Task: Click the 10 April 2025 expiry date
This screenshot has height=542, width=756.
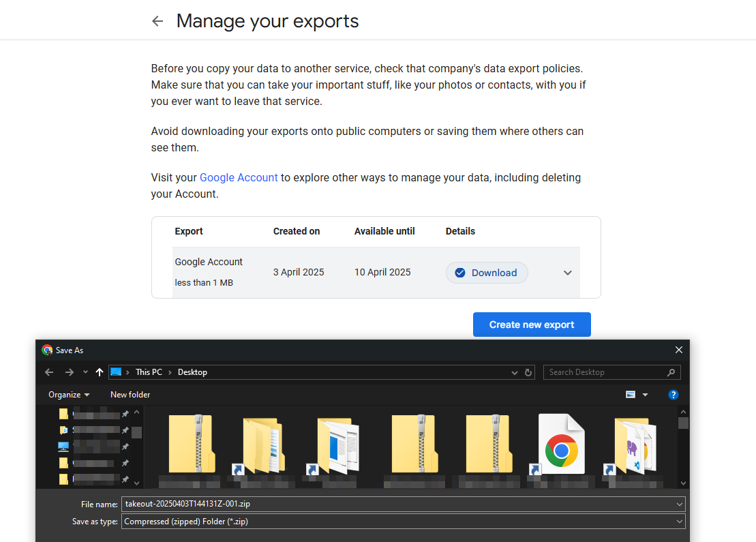Action: click(382, 272)
